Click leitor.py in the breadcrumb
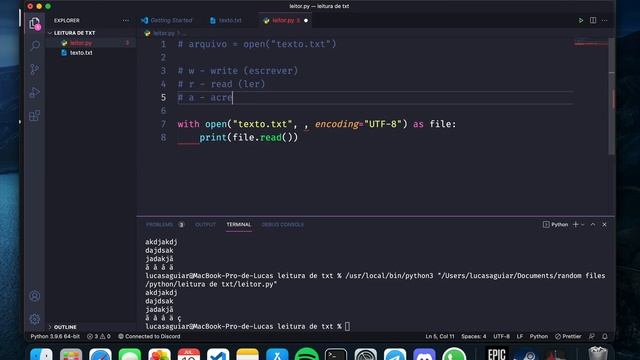 tap(164, 33)
